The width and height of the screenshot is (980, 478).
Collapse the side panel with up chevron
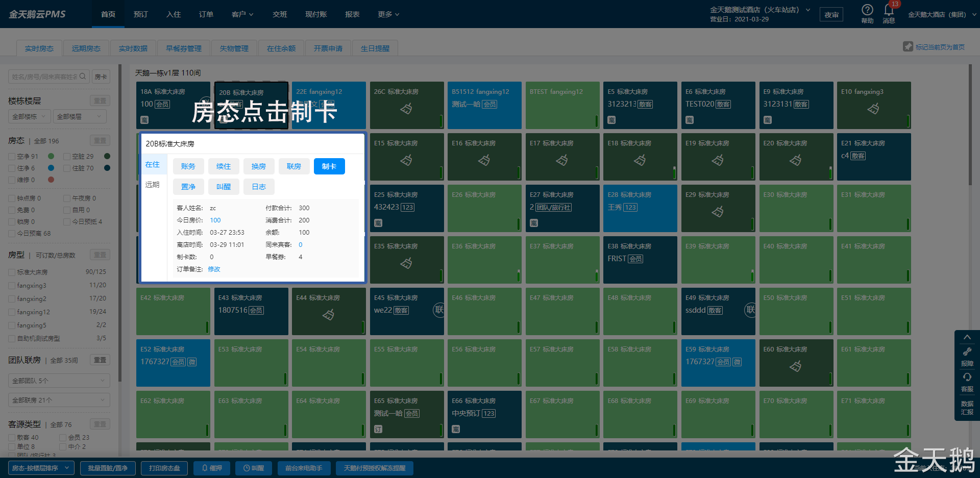tap(967, 337)
